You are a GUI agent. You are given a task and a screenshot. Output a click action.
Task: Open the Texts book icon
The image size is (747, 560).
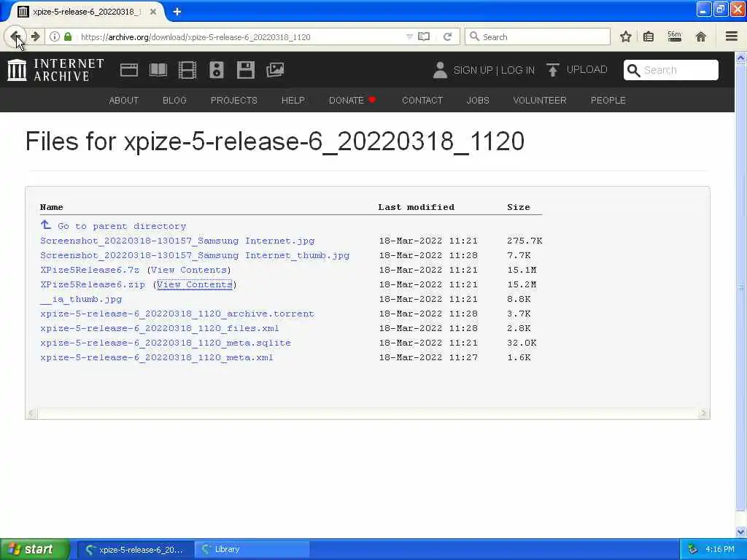[x=158, y=70]
